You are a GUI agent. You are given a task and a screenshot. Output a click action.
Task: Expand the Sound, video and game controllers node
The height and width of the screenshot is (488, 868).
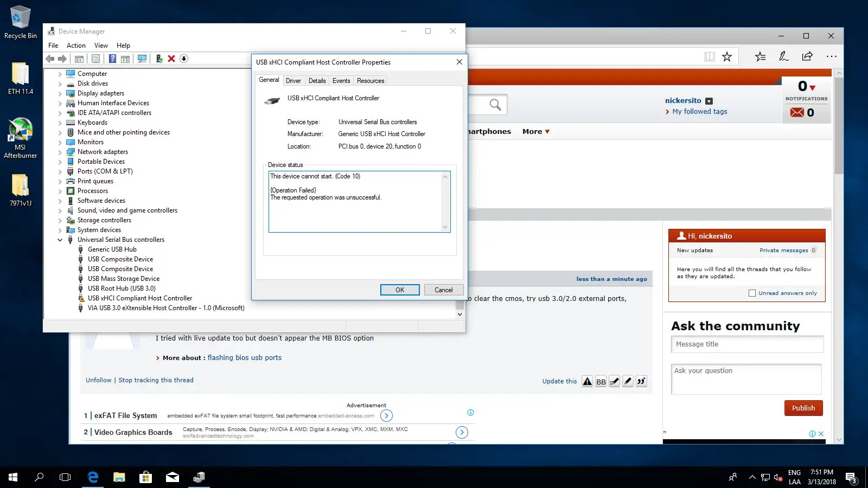coord(60,210)
